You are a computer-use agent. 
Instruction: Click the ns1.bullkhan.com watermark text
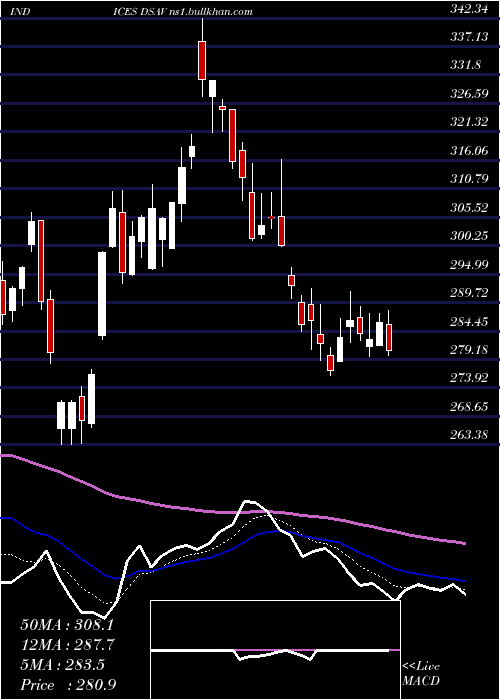point(208,12)
